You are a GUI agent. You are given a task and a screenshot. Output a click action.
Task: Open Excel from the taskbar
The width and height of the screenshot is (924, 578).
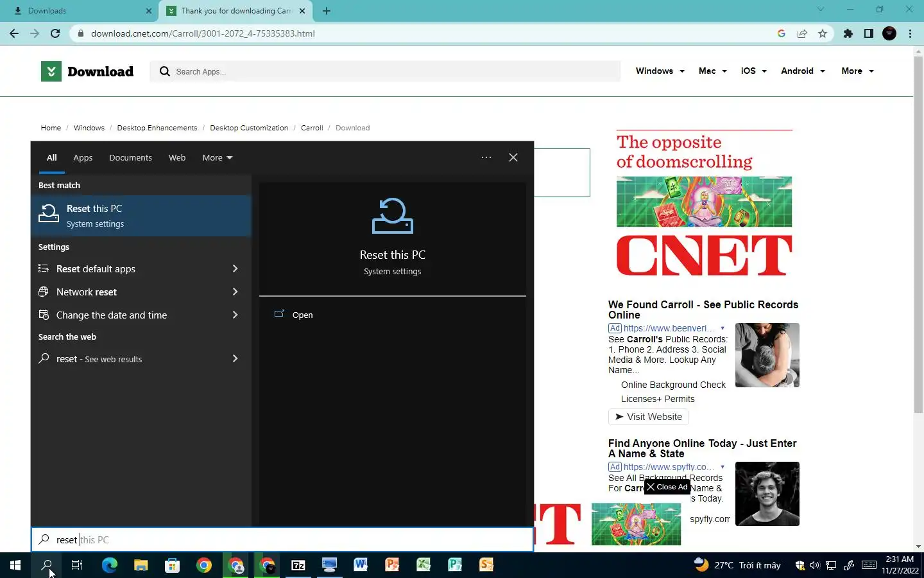pyautogui.click(x=424, y=565)
